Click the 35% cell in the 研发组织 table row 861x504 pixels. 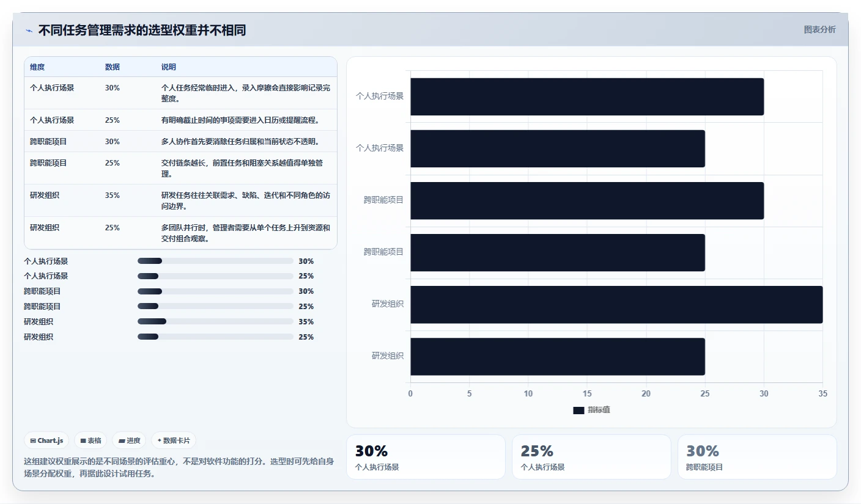(x=113, y=195)
